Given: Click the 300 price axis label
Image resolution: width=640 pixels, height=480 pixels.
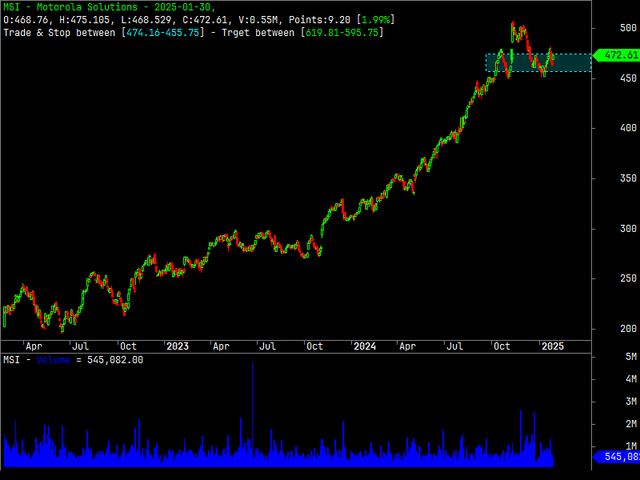Looking at the screenshot, I should (628, 229).
